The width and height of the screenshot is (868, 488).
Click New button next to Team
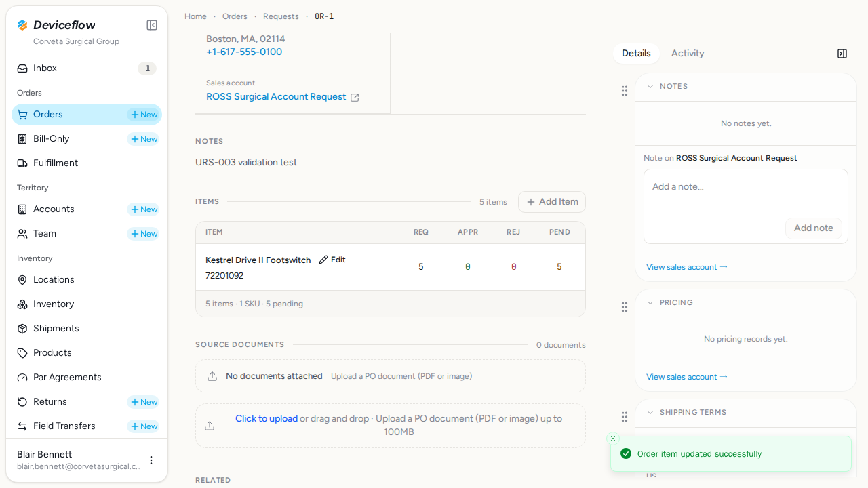[144, 234]
